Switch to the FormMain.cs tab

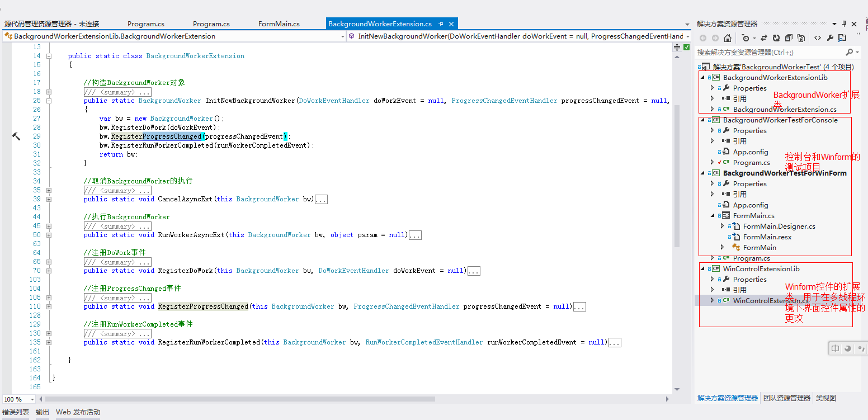(x=279, y=24)
